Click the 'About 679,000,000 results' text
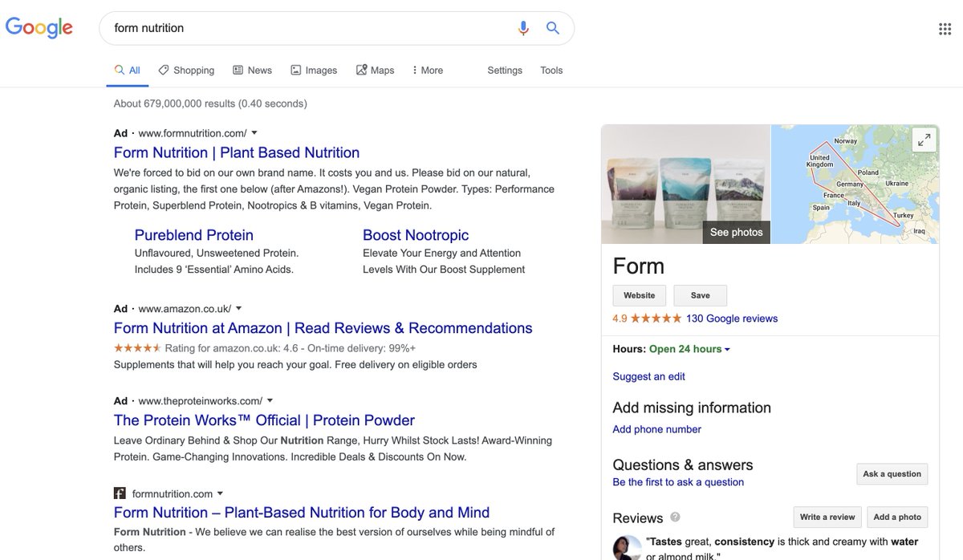This screenshot has width=963, height=560. [x=210, y=103]
